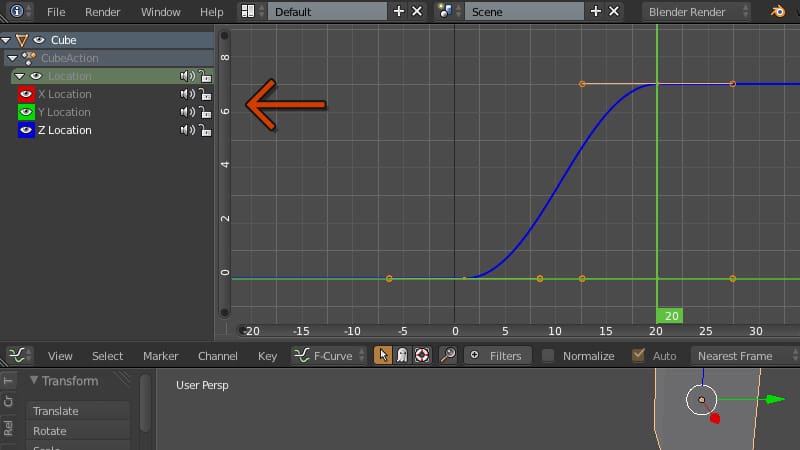Viewport: 800px width, 450px height.
Task: Hide the Y Location curve
Action: pos(26,112)
